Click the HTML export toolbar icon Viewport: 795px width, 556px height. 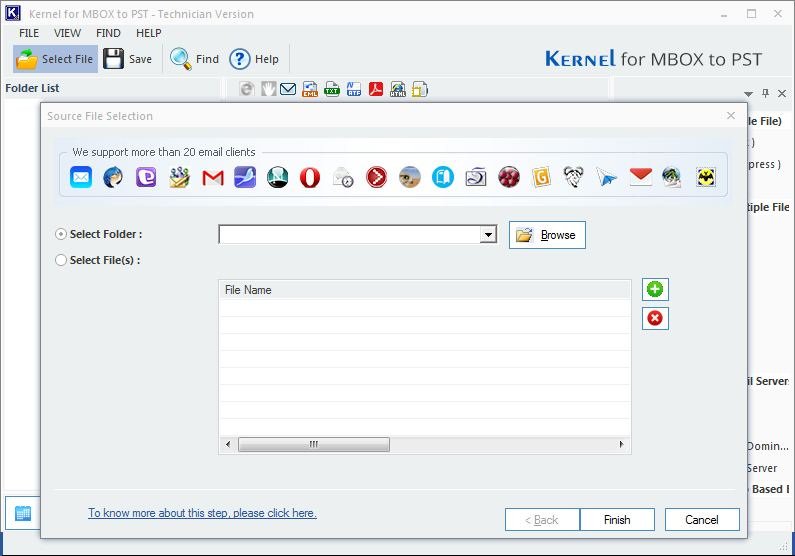click(398, 90)
